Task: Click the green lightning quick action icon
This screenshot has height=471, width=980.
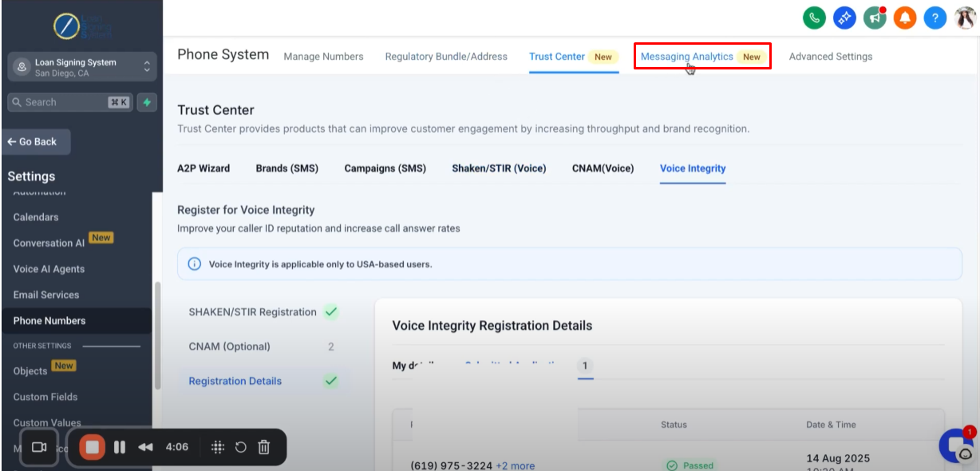Action: click(146, 102)
